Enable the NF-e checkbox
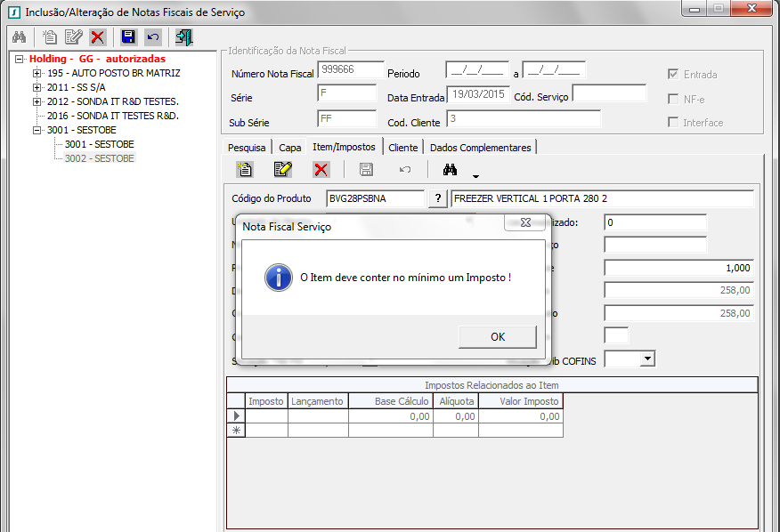780x532 pixels. 674,99
